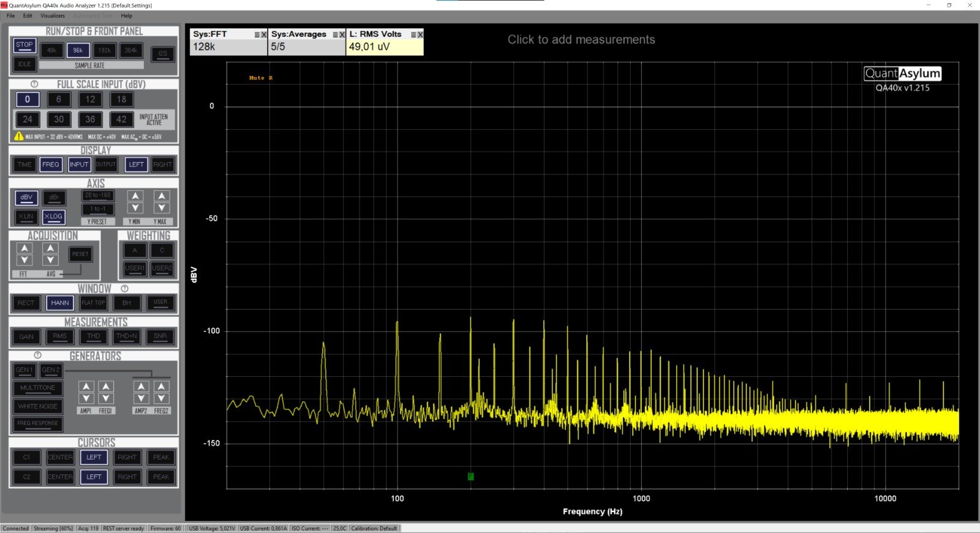Decrease FREQ1 with the down arrow
Image resolution: width=980 pixels, height=533 pixels.
coord(106,399)
